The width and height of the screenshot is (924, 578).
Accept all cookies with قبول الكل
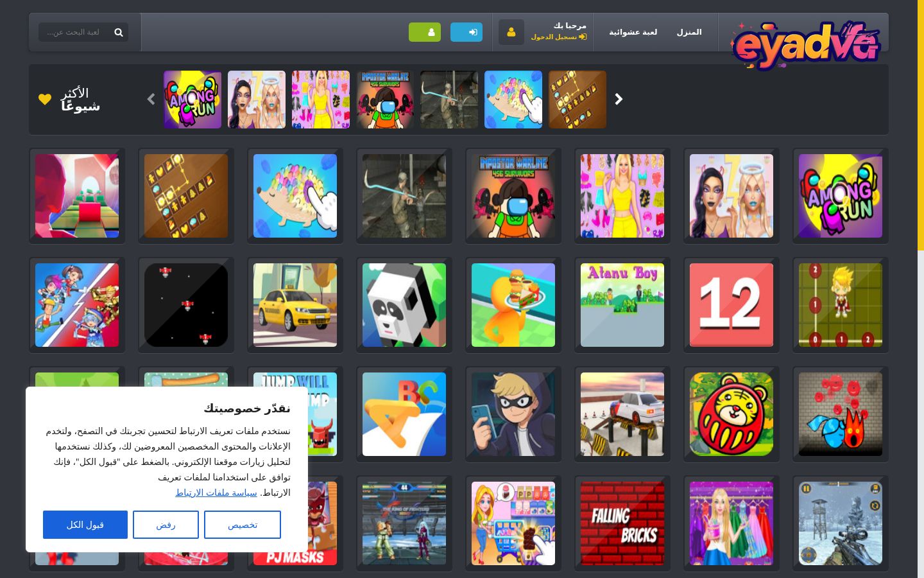85,525
